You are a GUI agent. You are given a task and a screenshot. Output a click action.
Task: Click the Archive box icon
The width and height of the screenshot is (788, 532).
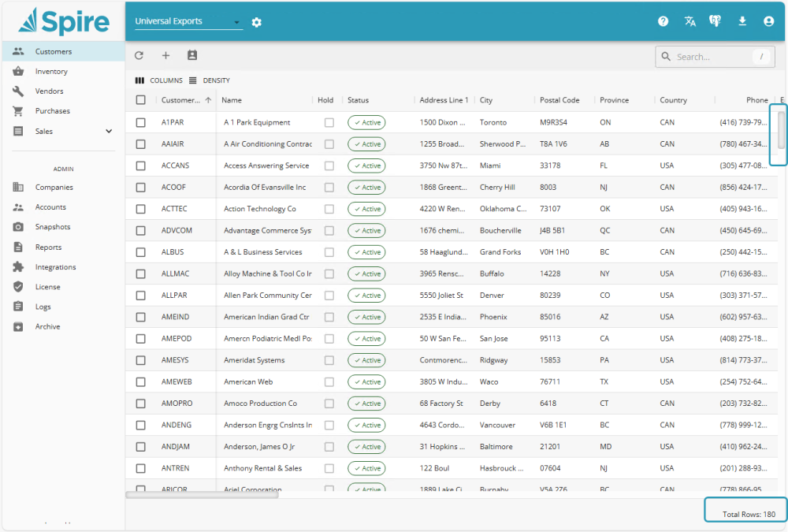tap(18, 326)
